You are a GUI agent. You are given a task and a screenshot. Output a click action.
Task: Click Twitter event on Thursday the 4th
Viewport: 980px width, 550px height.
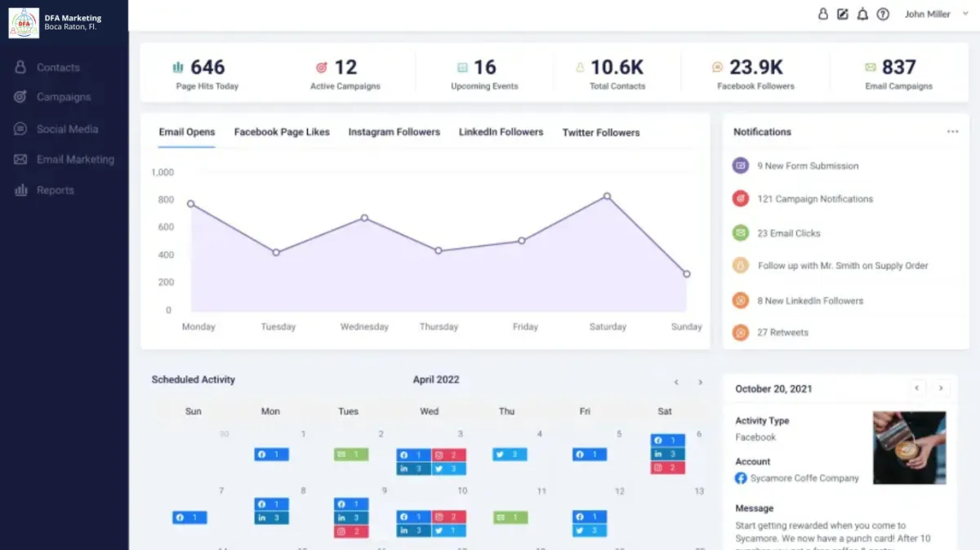pyautogui.click(x=510, y=455)
